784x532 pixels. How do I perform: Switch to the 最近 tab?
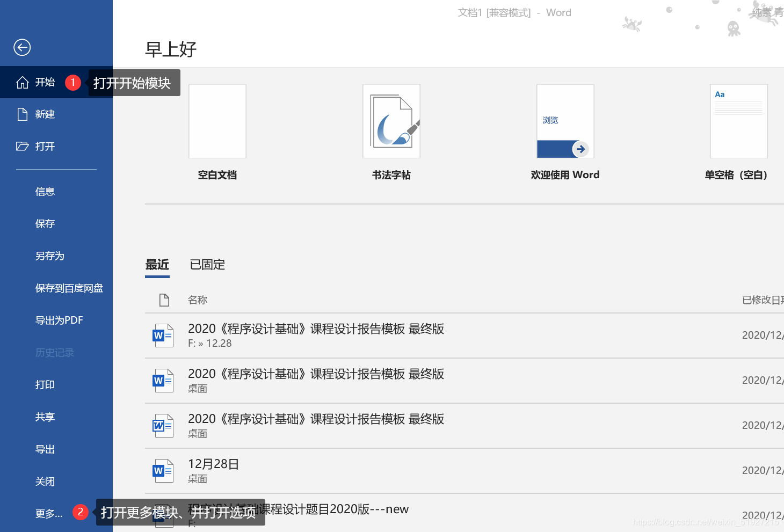tap(157, 265)
